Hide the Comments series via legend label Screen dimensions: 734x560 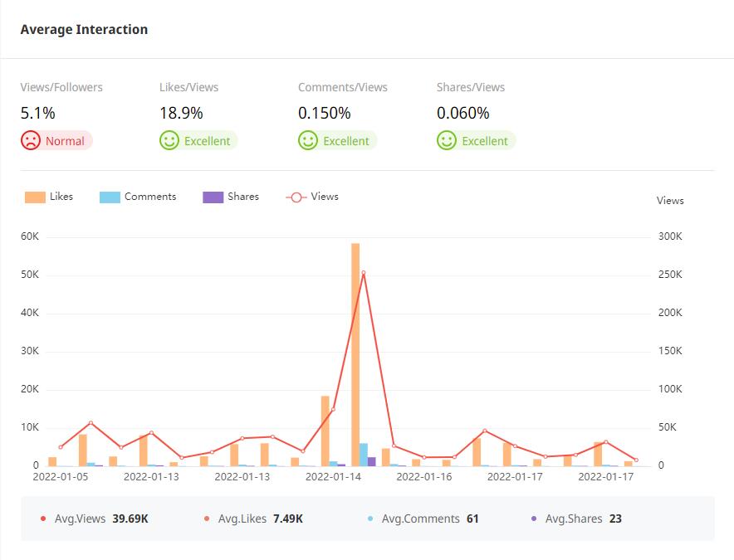click(149, 197)
